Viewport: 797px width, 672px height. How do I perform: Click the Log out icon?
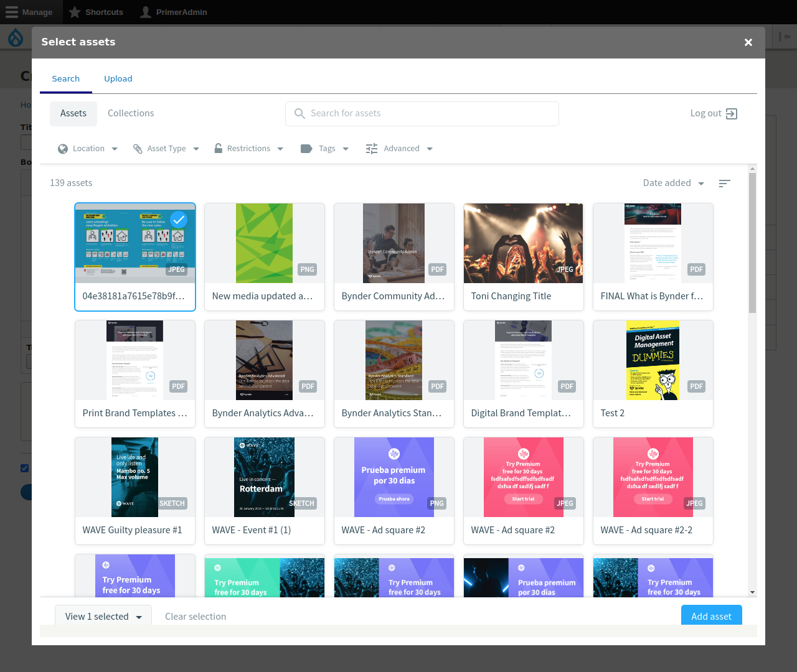point(732,114)
